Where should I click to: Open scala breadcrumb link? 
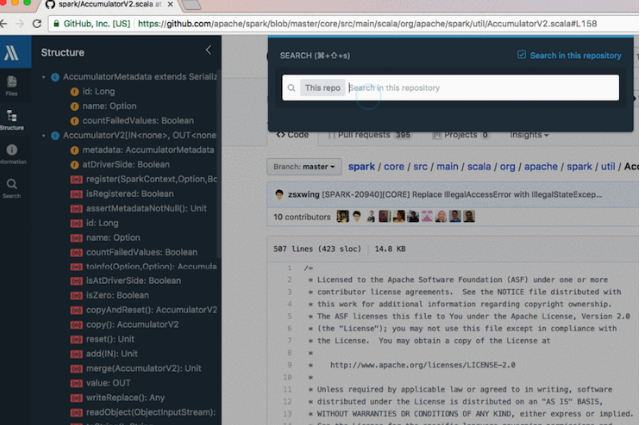coord(479,167)
